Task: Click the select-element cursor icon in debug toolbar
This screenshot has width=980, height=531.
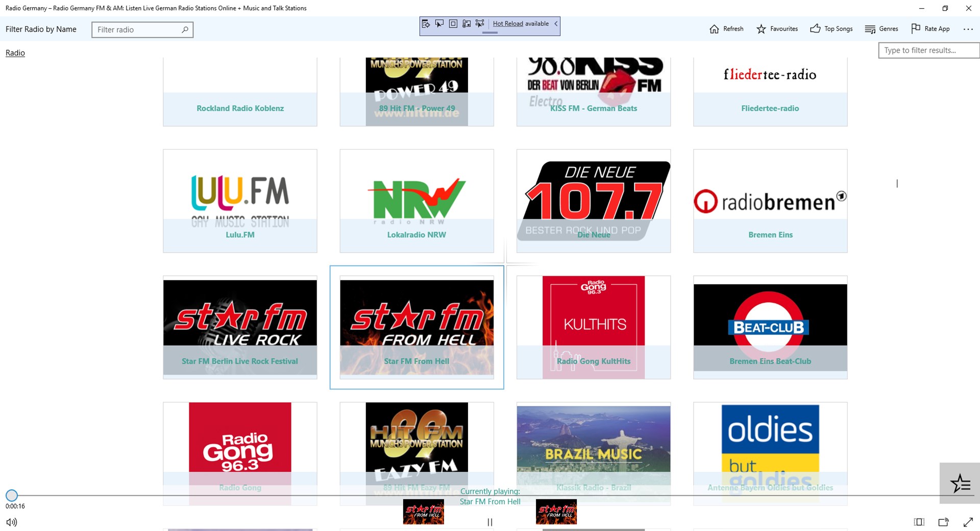Action: point(439,23)
